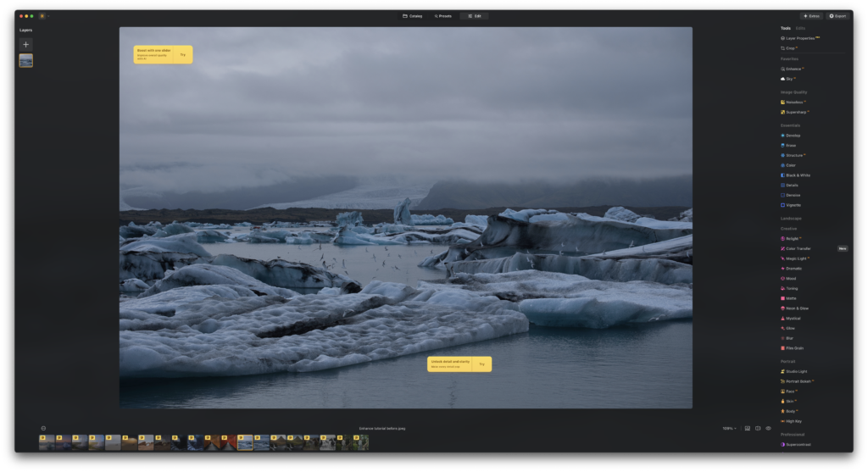The height and width of the screenshot is (472, 868).
Task: Open the Denoise tool
Action: (791, 195)
